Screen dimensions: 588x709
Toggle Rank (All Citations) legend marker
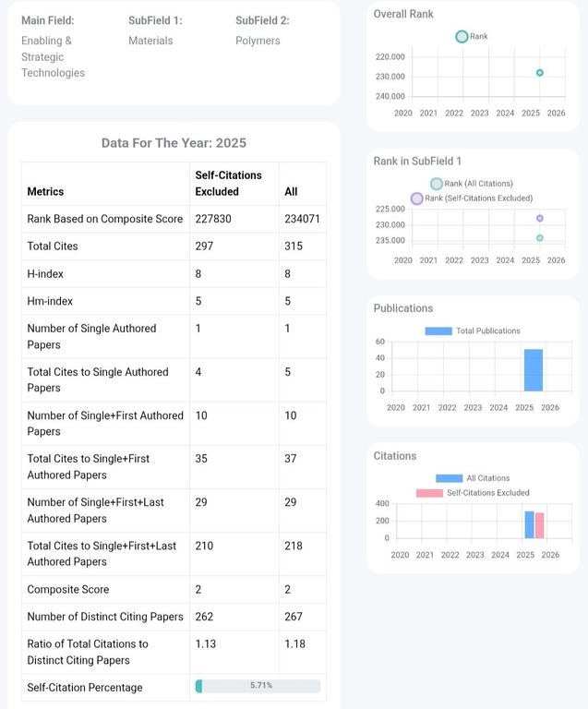[437, 184]
